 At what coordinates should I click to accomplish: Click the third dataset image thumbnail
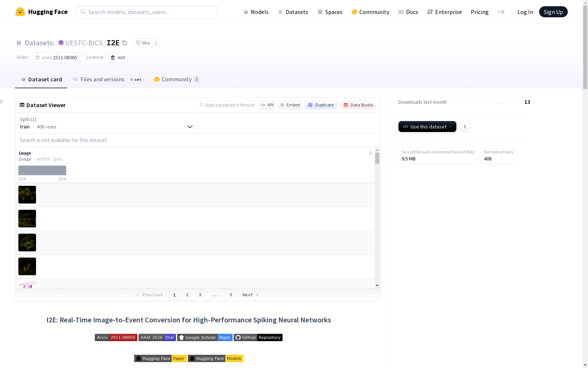pos(27,243)
